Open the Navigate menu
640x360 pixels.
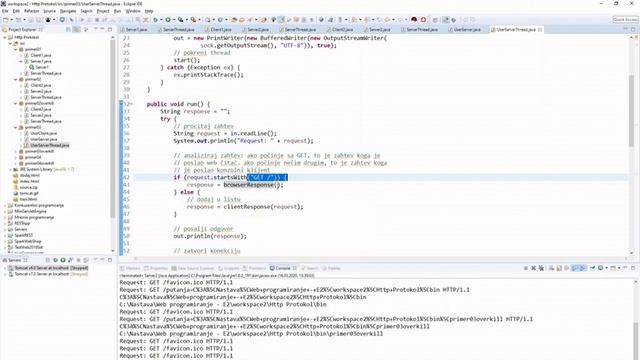[x=68, y=11]
